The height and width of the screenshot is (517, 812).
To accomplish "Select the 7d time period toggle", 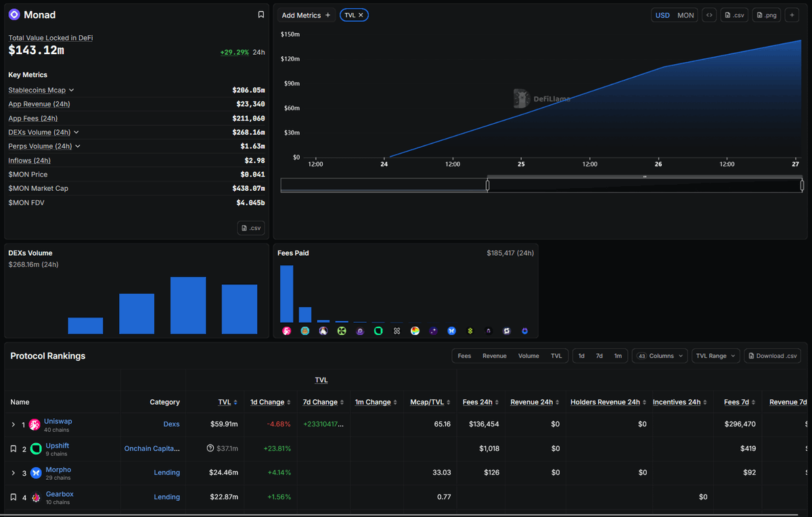I will pyautogui.click(x=599, y=356).
